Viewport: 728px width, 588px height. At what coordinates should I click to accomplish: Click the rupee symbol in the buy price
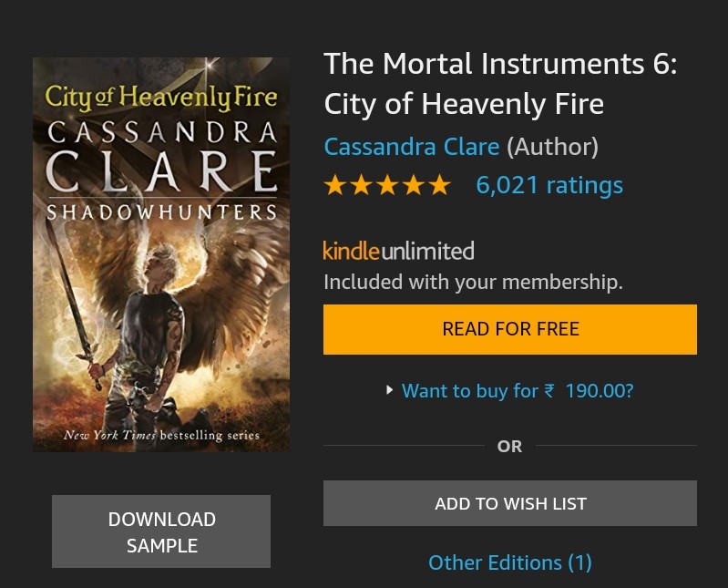tap(549, 390)
